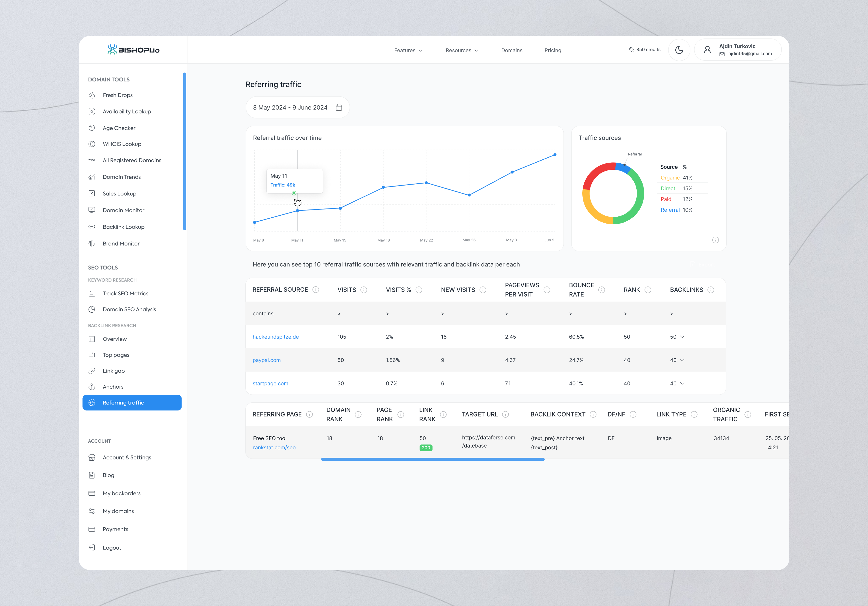Expand the Features menu
The image size is (868, 606).
408,50
